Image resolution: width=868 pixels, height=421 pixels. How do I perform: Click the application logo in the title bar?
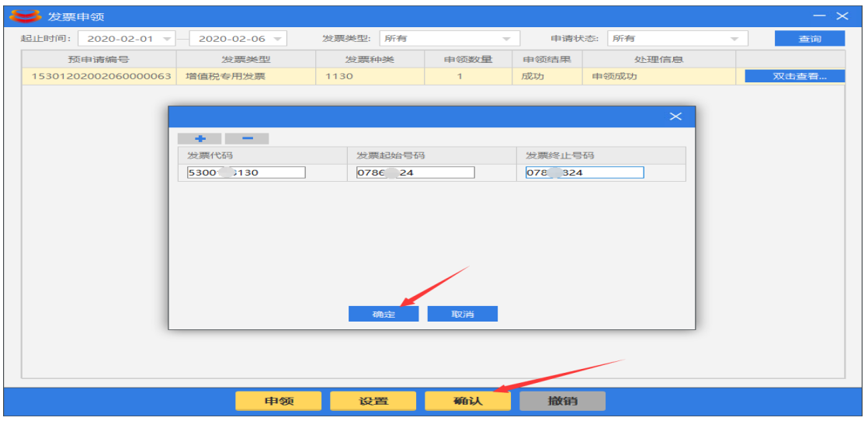[x=26, y=16]
